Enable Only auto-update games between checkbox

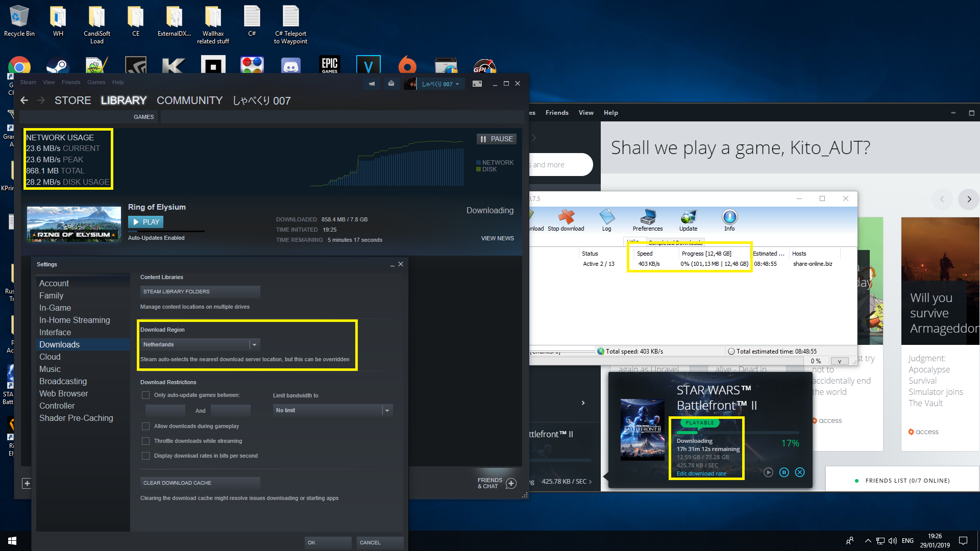[x=146, y=395]
